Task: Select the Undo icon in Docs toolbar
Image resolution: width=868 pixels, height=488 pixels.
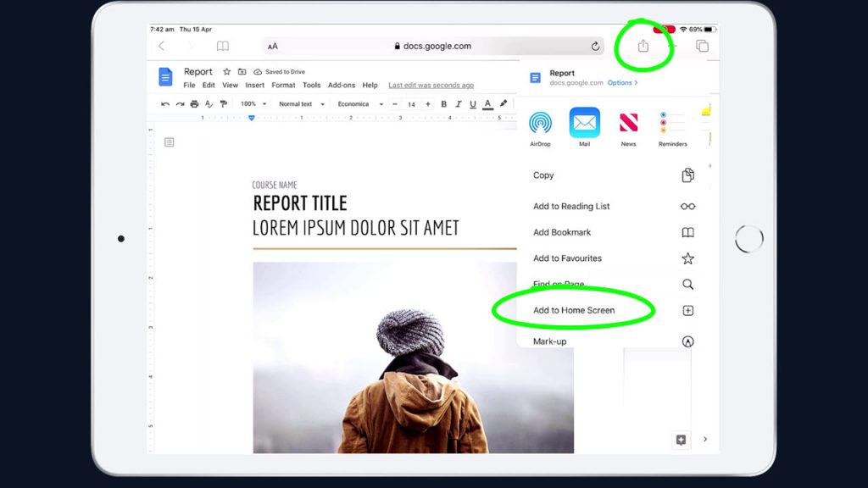Action: 164,103
